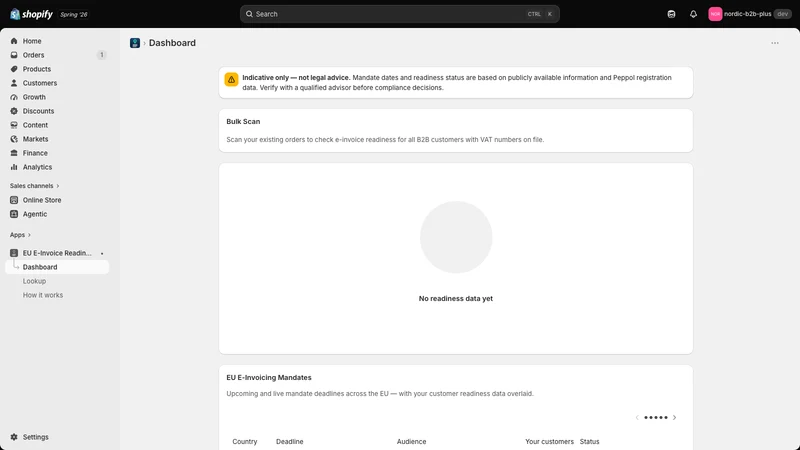Viewport: 800px width, 450px height.
Task: Click EU E-Invoicing Mandates heading
Action: (x=269, y=378)
